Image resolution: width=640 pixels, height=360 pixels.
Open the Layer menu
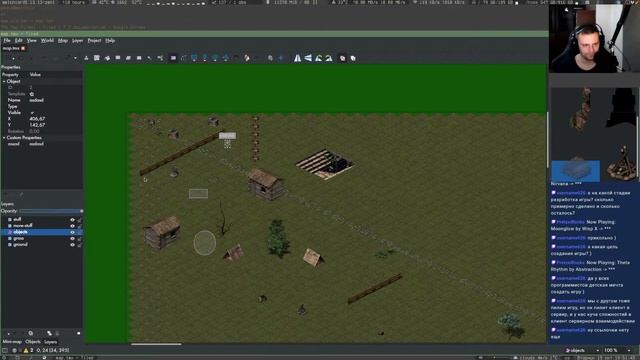[77, 40]
